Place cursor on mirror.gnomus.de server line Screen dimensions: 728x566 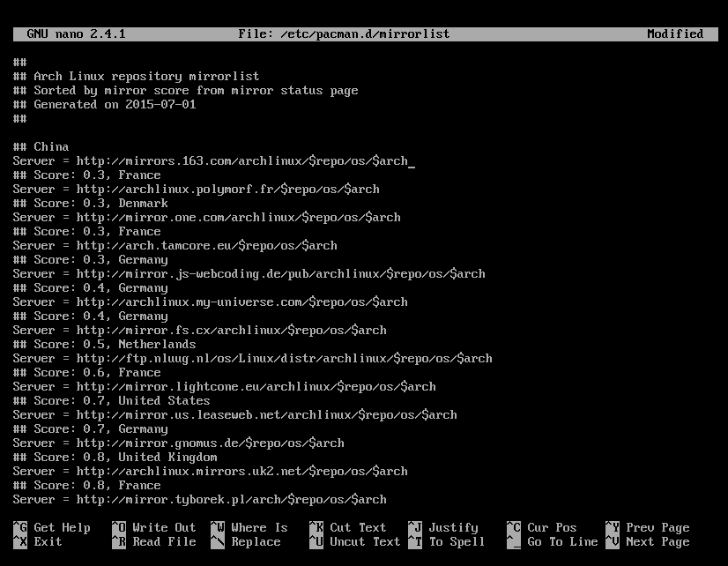pyautogui.click(x=178, y=443)
